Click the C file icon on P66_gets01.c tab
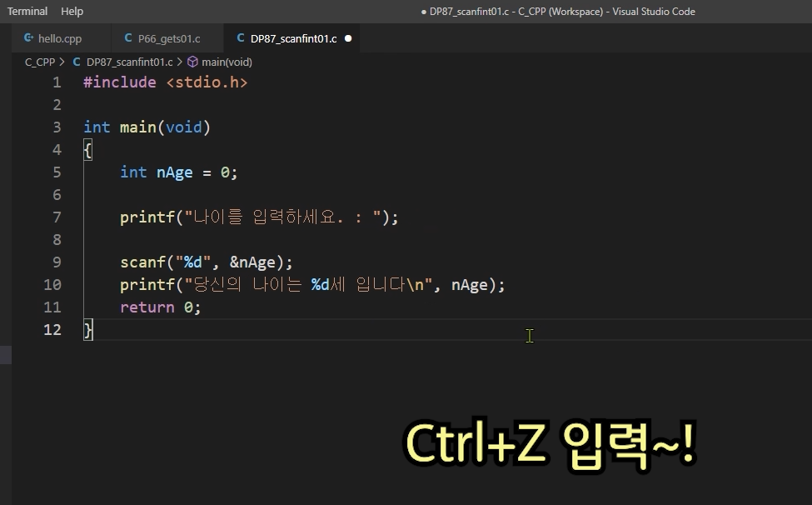The image size is (812, 505). [128, 37]
